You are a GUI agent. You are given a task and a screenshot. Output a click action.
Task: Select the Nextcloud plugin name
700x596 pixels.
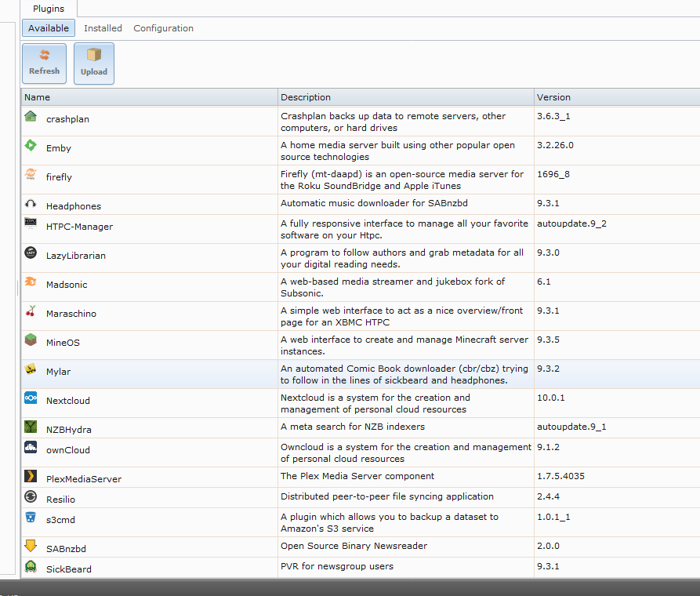coord(68,402)
